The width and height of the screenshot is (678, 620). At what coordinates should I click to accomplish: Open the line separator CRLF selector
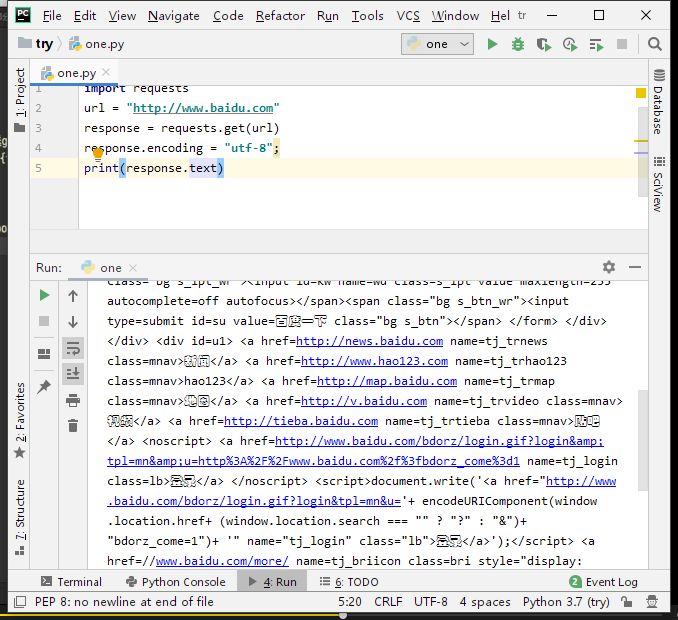tap(388, 602)
